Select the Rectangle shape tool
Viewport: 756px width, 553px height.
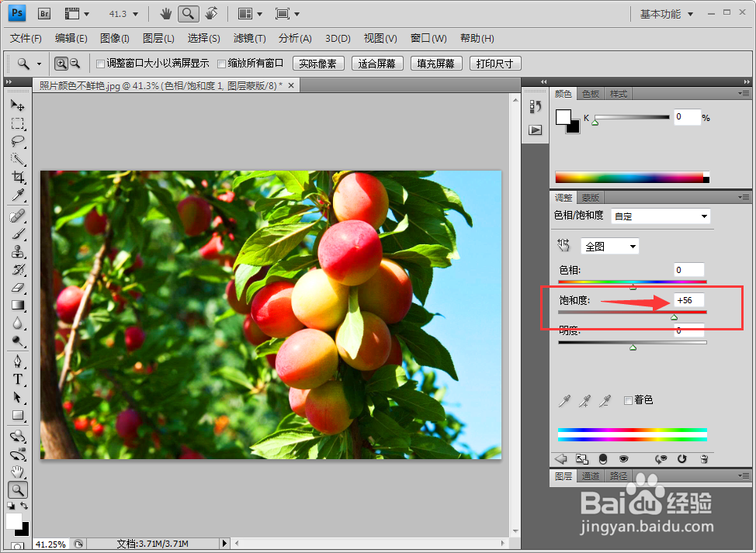[18, 415]
